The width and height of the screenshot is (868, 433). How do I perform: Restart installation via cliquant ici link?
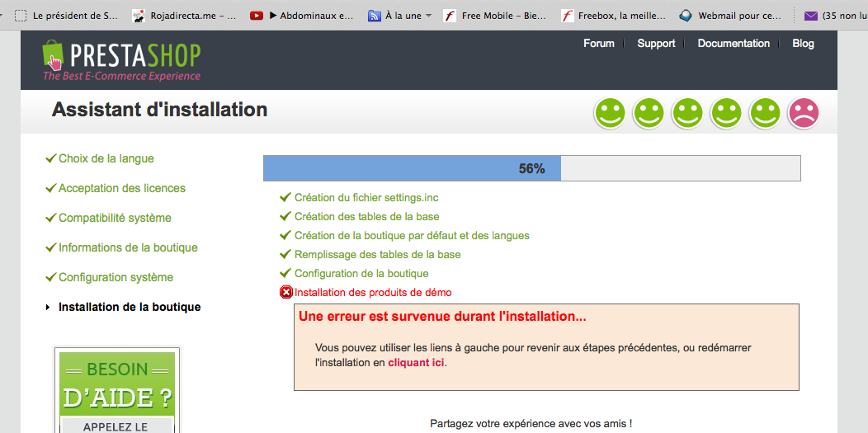[x=417, y=364]
